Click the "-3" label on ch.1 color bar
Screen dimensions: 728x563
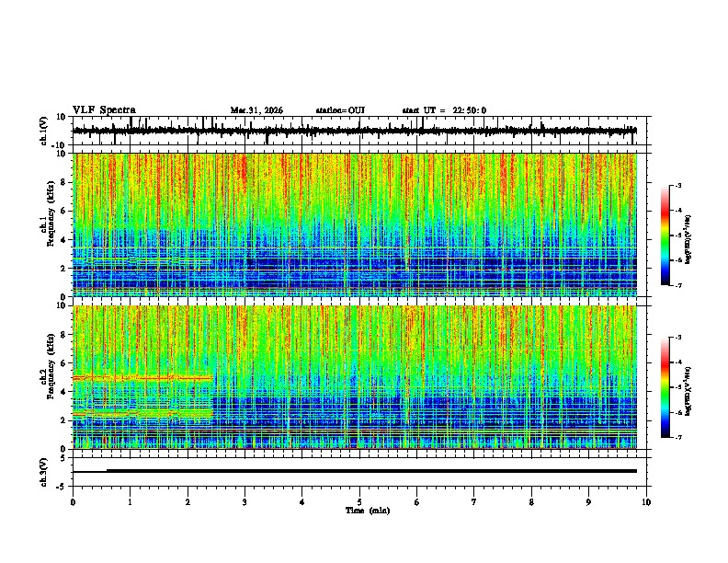(678, 186)
